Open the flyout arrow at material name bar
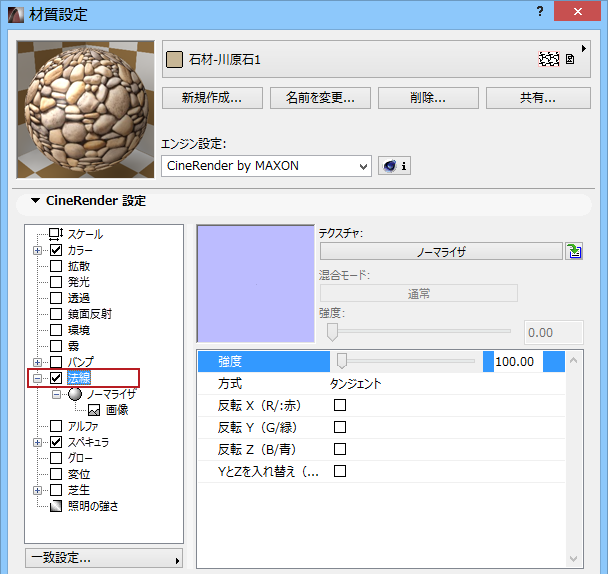The image size is (608, 574). pyautogui.click(x=584, y=48)
